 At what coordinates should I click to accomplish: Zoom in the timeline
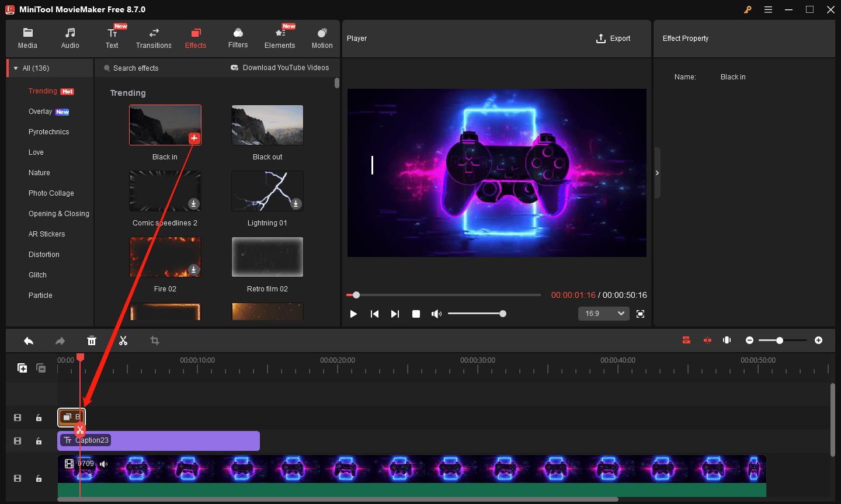(818, 340)
